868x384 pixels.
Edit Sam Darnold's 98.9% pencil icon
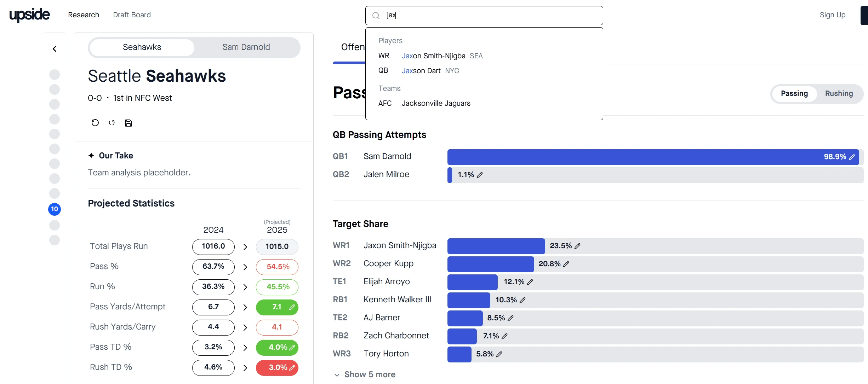coord(852,157)
